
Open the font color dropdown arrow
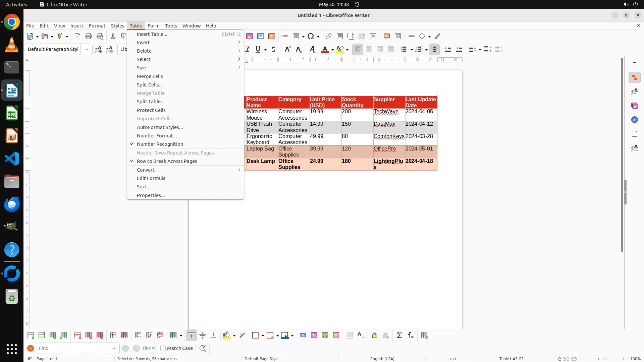[x=332, y=50]
